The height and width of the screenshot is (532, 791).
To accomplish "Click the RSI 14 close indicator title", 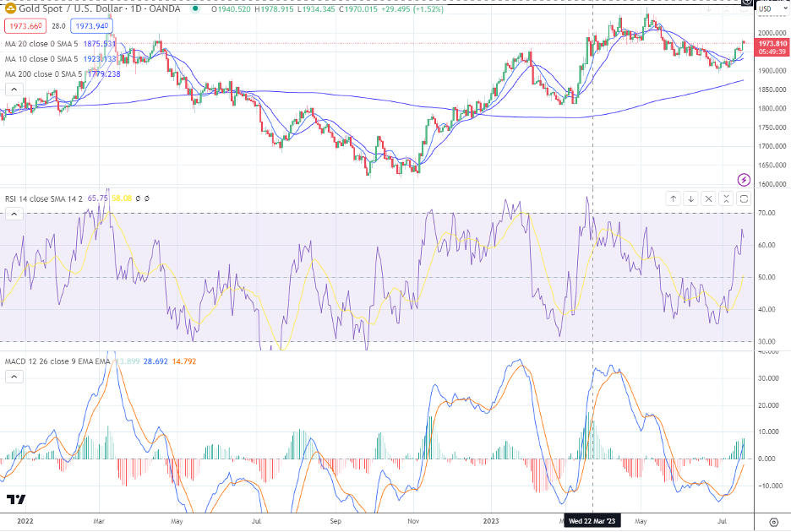I will click(42, 198).
